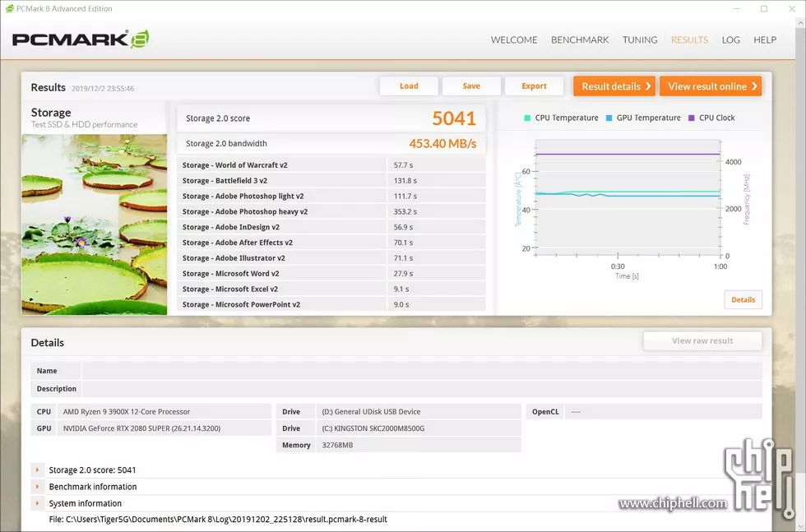Viewport: 806px width, 532px height.
Task: Click the temperature and clock chart
Action: pos(627,198)
